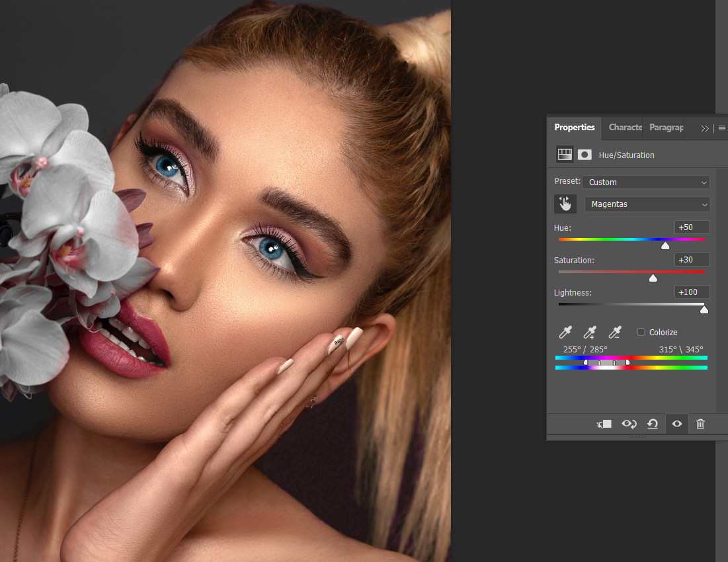The height and width of the screenshot is (562, 728).
Task: Delete this adjustment layer with the trash icon
Action: (701, 424)
